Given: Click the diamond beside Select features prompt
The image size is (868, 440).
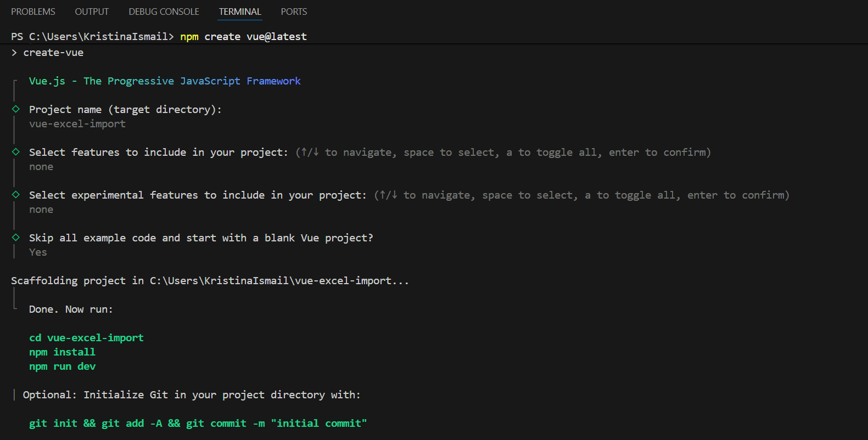Looking at the screenshot, I should tap(16, 152).
